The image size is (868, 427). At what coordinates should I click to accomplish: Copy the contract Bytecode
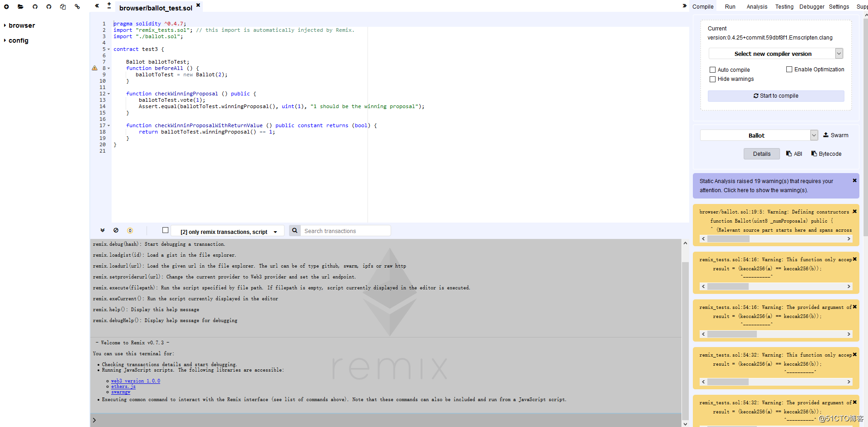click(826, 154)
